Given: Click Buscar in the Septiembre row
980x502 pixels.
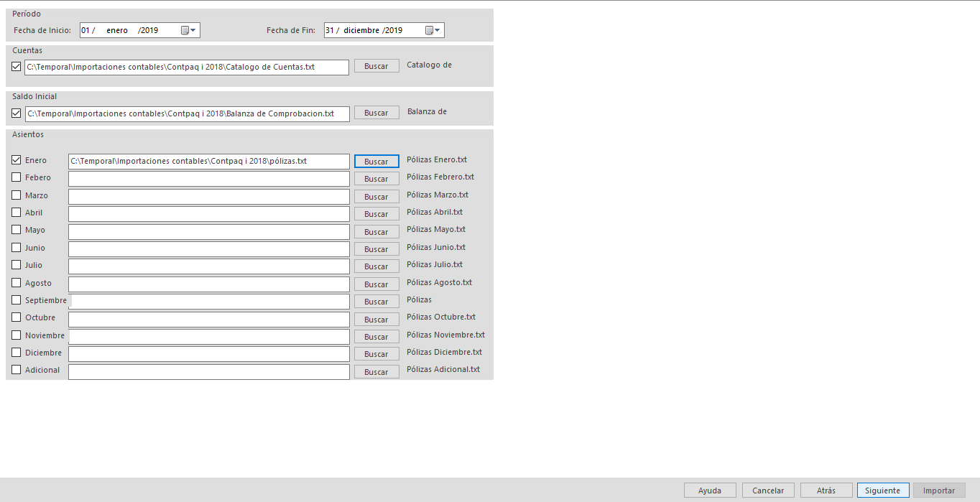Looking at the screenshot, I should 376,302.
